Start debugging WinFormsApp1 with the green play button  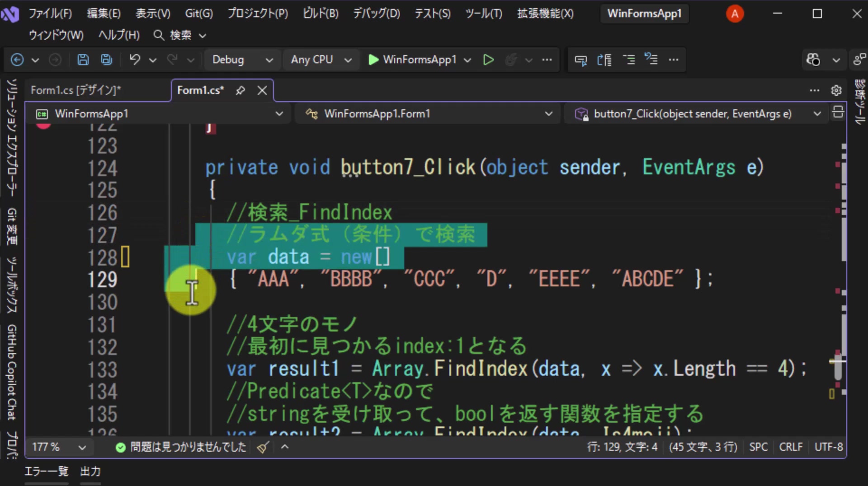373,60
